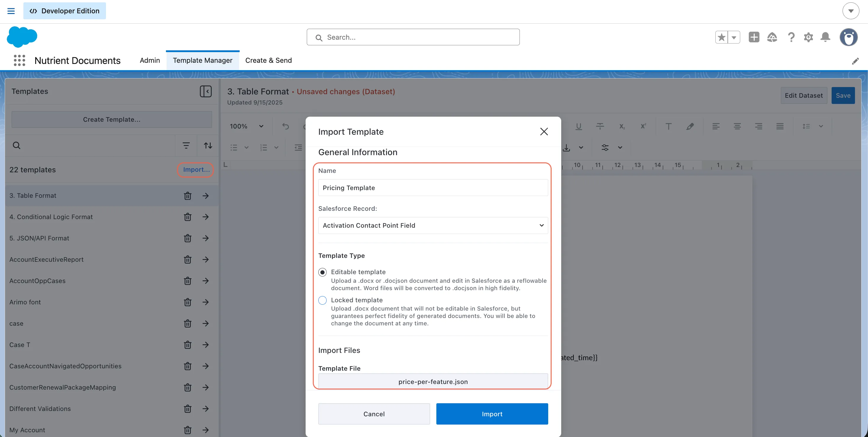Image resolution: width=868 pixels, height=437 pixels.
Task: Click the Undo icon in editor toolbar
Action: coord(285,126)
